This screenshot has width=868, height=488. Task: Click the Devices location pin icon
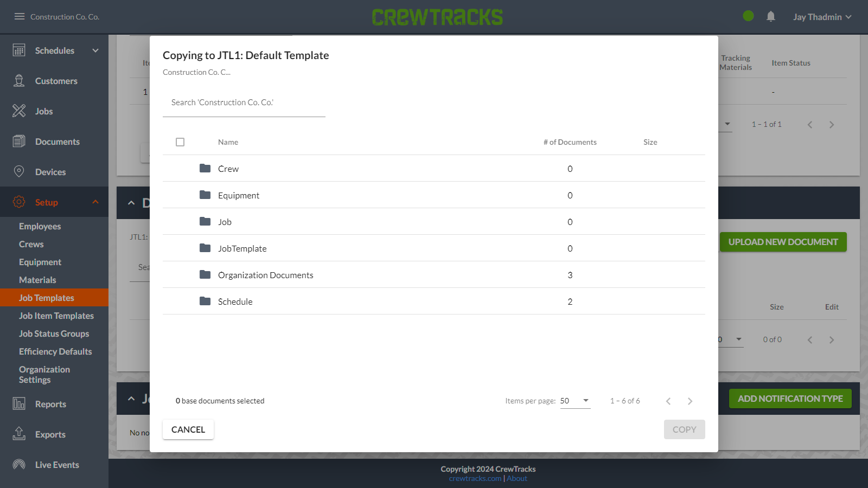click(x=19, y=172)
